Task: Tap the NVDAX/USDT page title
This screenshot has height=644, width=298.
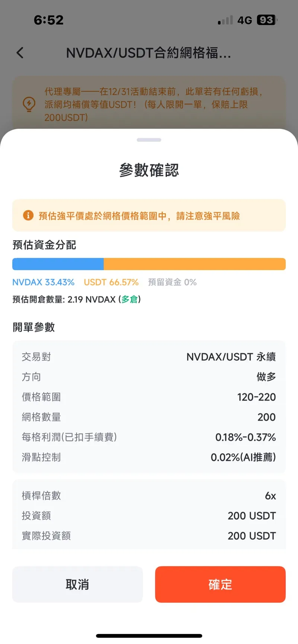Action: (149, 53)
